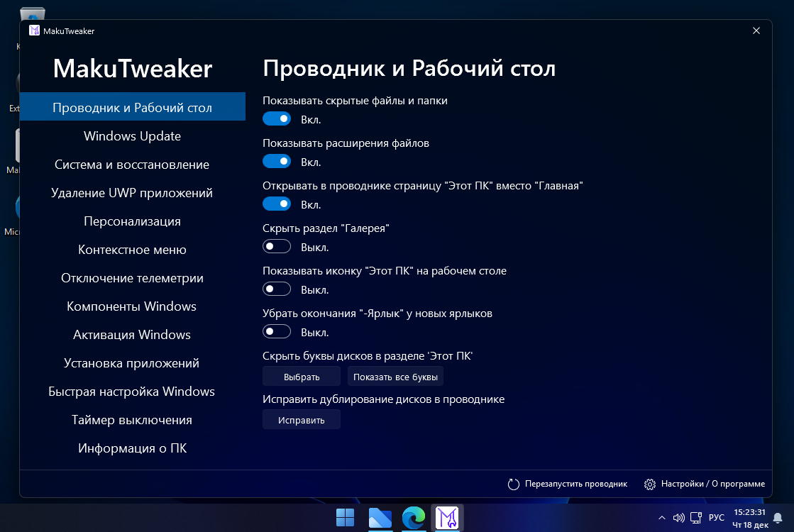Open 'Активация Windows' section

133,334
